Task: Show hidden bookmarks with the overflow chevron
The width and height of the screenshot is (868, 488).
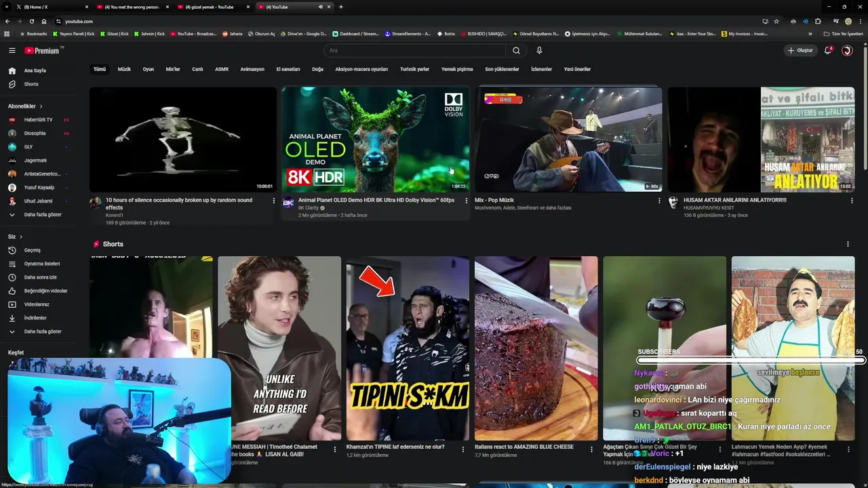Action: click(810, 34)
